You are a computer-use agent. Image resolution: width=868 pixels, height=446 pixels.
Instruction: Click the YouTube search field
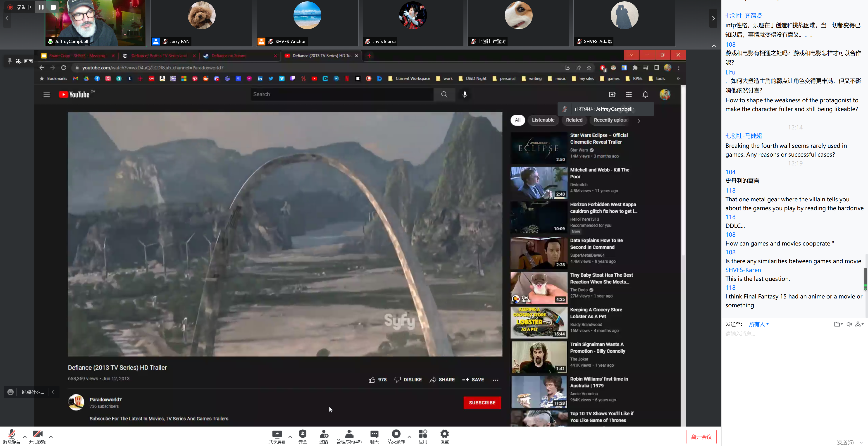[x=342, y=94]
